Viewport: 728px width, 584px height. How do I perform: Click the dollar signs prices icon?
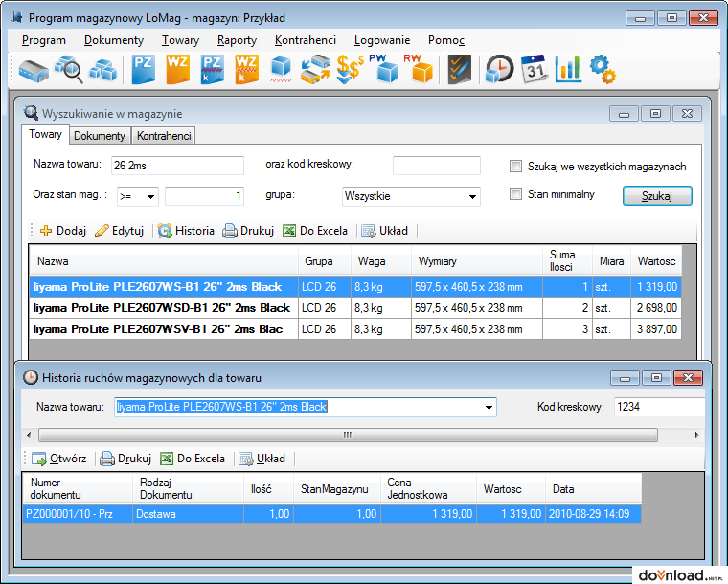[x=350, y=70]
